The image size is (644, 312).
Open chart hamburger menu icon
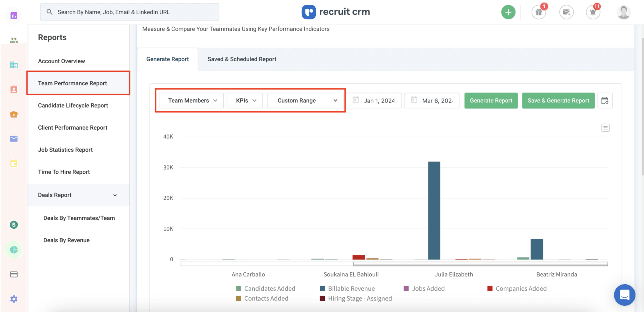(x=605, y=128)
